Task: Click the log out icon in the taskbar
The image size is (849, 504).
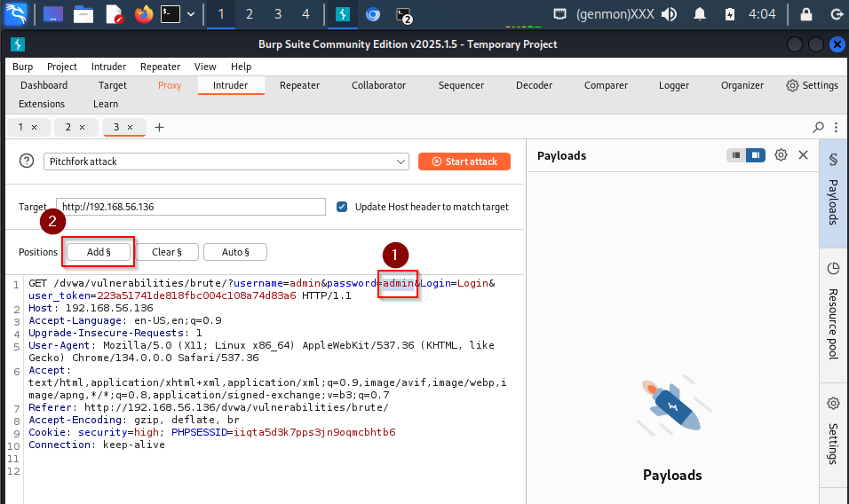Action: (837, 14)
